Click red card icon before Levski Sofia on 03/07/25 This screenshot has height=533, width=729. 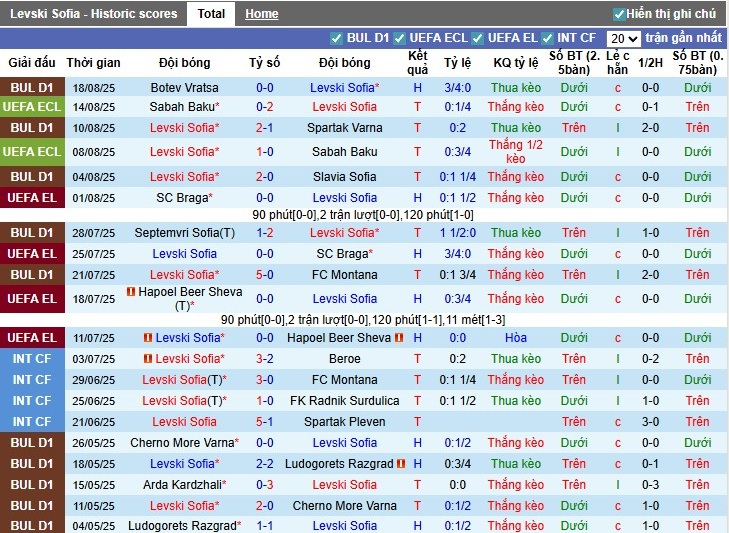point(148,359)
